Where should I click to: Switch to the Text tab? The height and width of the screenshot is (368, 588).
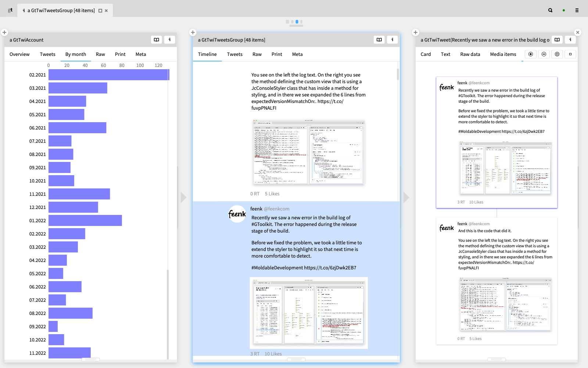click(445, 54)
